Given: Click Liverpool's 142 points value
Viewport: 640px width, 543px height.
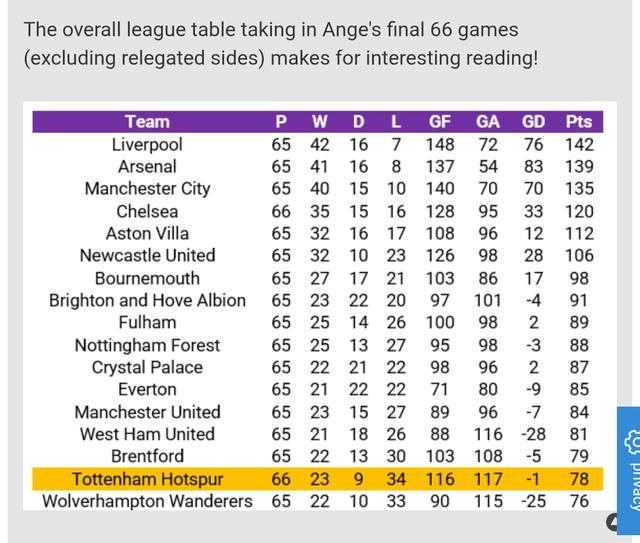Looking at the screenshot, I should (x=578, y=145).
